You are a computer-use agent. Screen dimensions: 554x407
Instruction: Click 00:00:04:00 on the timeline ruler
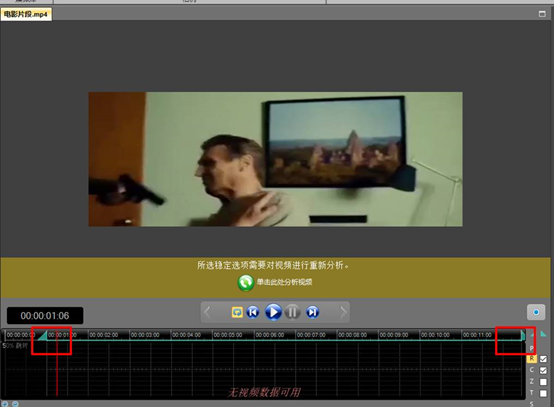click(x=187, y=335)
